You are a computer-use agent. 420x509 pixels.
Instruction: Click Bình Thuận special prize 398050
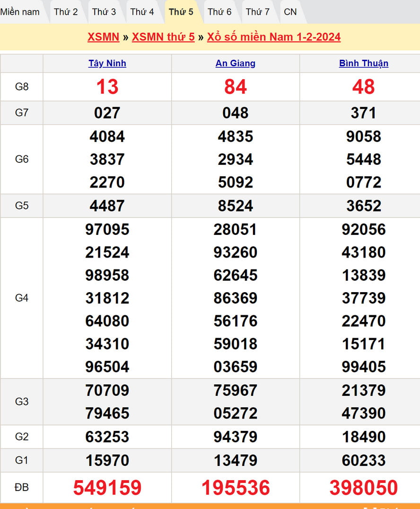[x=364, y=488]
